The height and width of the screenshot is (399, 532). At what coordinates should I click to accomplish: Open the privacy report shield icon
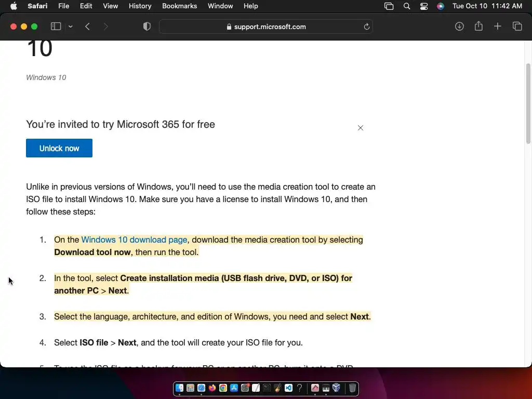tap(147, 26)
